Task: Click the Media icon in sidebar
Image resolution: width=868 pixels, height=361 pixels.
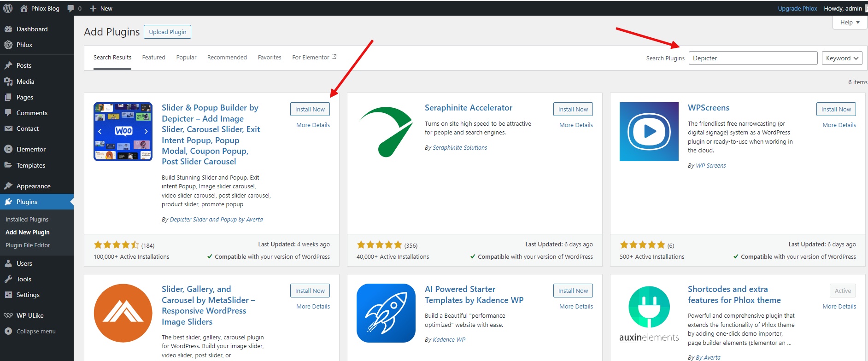Action: 8,82
